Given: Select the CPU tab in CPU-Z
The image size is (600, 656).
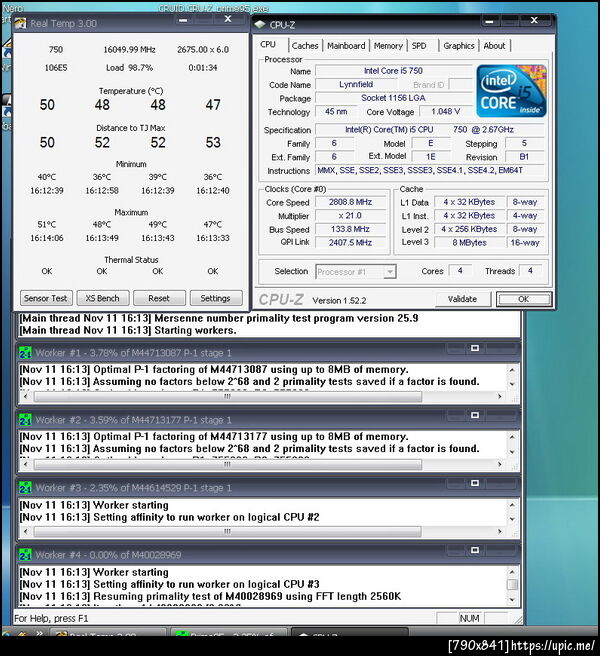Looking at the screenshot, I should 268,44.
